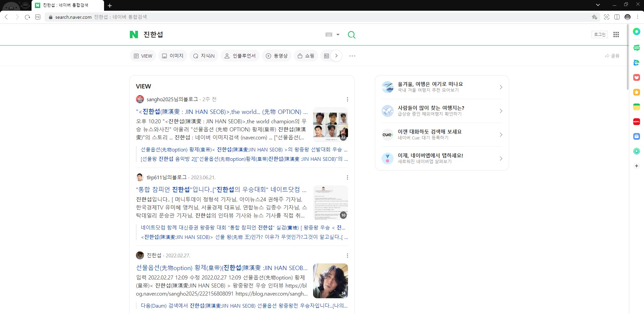
Task: Open the "통합 챔피언 진한섭" post title
Action: (x=221, y=190)
